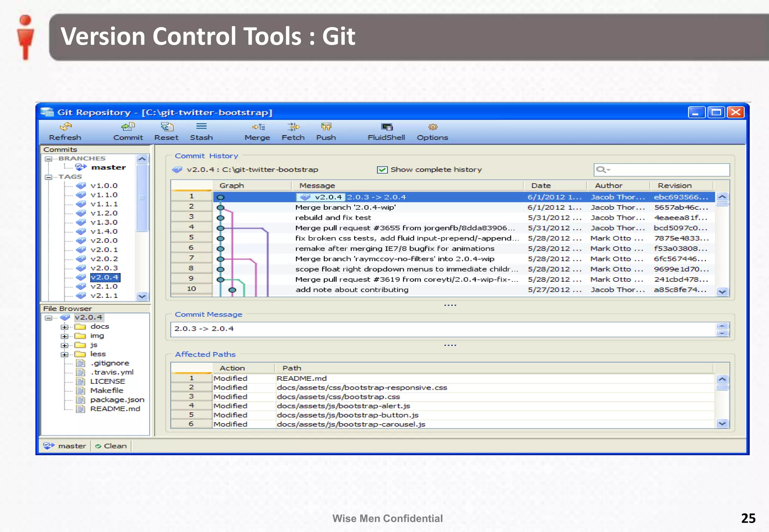Click the search magnifier icon
The height and width of the screenshot is (532, 769).
600,170
